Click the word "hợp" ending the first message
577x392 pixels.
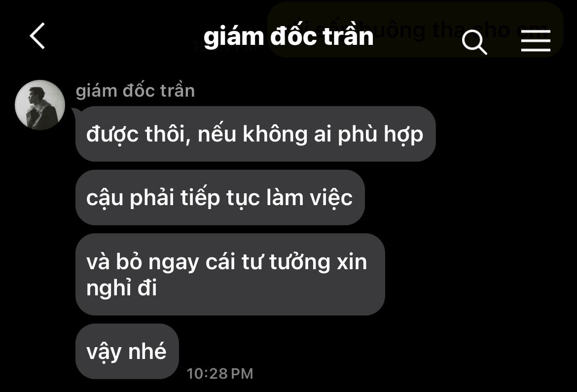tap(404, 134)
